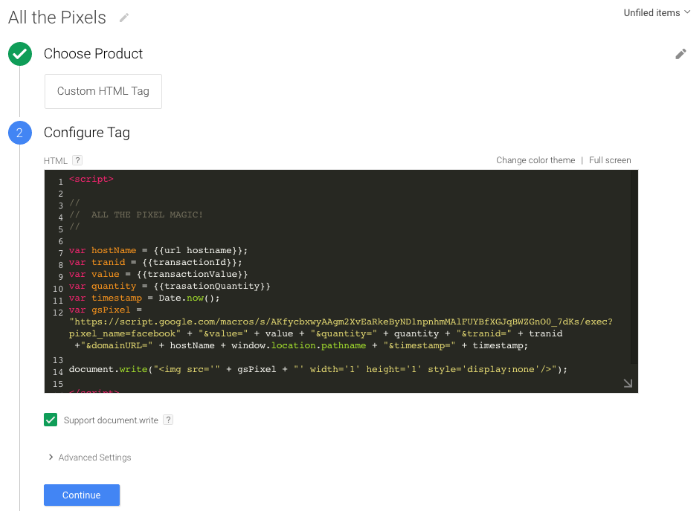697x513 pixels.
Task: Click the Configure Tag heading
Action: coord(87,132)
